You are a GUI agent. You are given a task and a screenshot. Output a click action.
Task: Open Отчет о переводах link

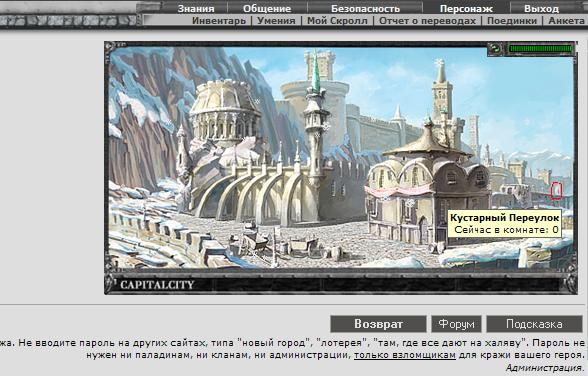tap(428, 21)
